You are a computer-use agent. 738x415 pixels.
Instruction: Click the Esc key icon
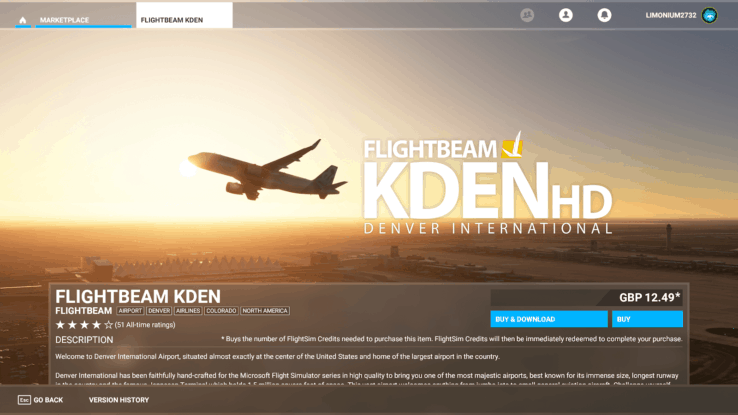tap(24, 400)
